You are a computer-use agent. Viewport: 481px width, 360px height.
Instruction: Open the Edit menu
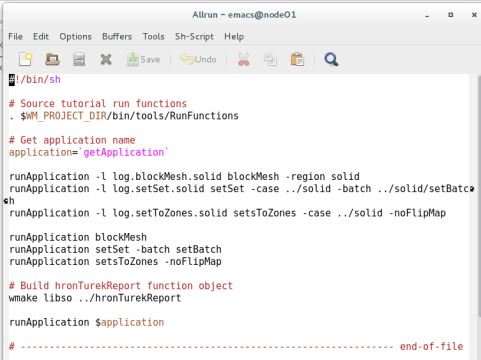(x=41, y=36)
